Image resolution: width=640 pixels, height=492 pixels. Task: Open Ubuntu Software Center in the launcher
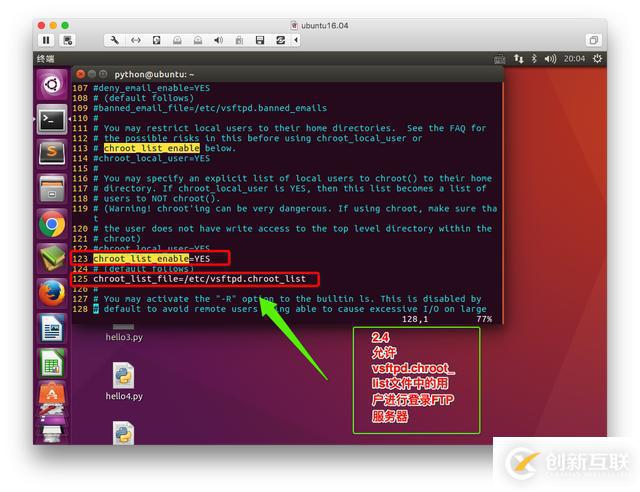52,394
